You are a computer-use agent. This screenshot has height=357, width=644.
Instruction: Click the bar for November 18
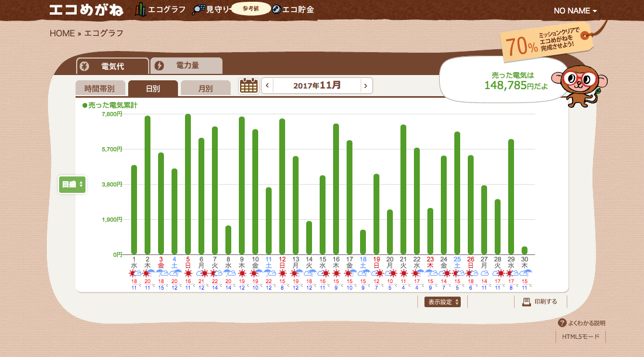[363, 242]
